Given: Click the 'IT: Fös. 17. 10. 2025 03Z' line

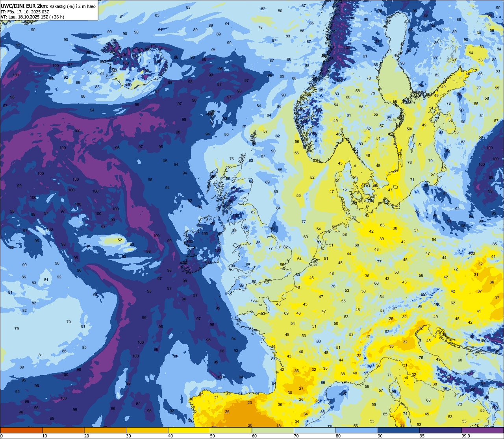Looking at the screenshot, I should pyautogui.click(x=25, y=12).
